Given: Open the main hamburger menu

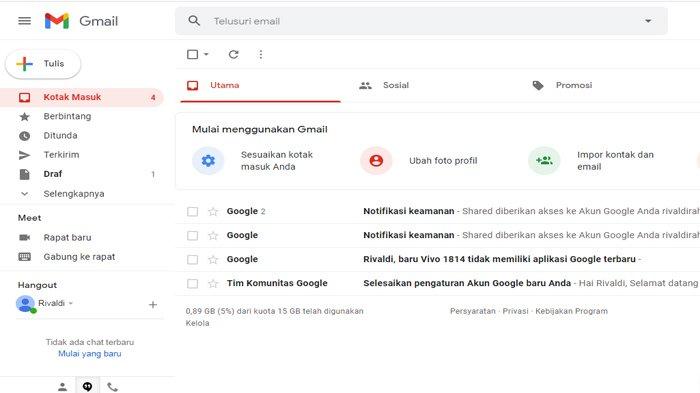Looking at the screenshot, I should point(25,21).
